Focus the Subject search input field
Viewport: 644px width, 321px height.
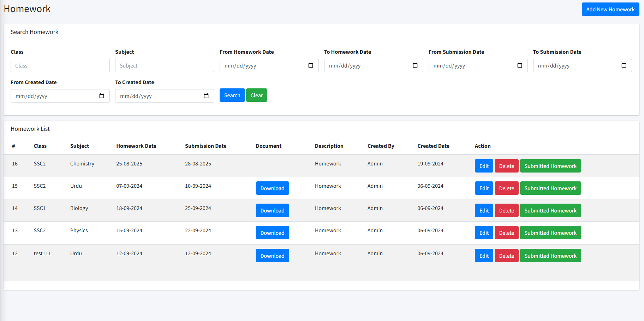pyautogui.click(x=165, y=66)
